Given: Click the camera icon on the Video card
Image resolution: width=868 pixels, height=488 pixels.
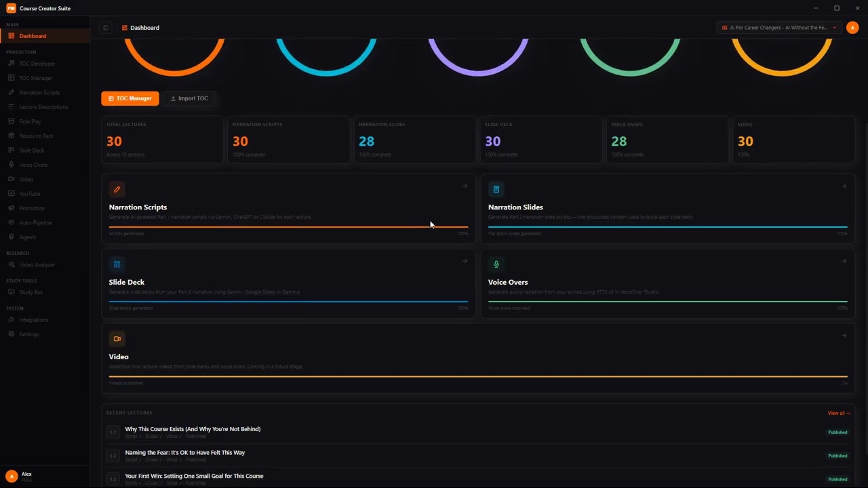Looking at the screenshot, I should (x=117, y=339).
